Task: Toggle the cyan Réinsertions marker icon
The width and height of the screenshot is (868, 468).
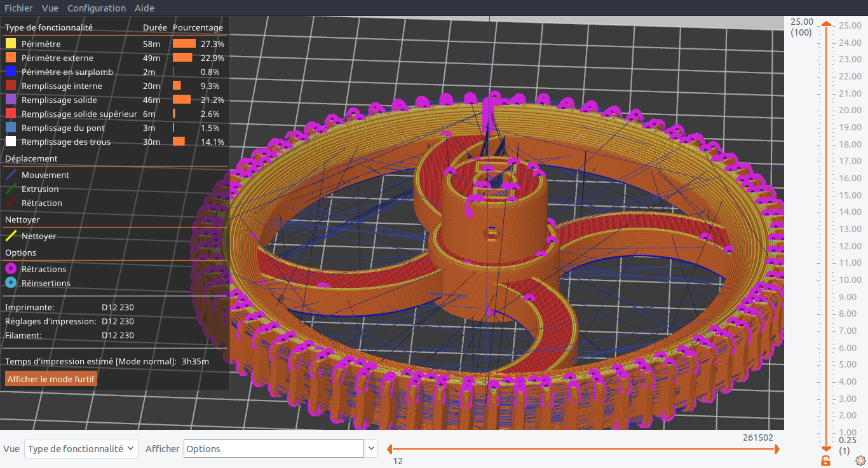Action: [x=11, y=283]
